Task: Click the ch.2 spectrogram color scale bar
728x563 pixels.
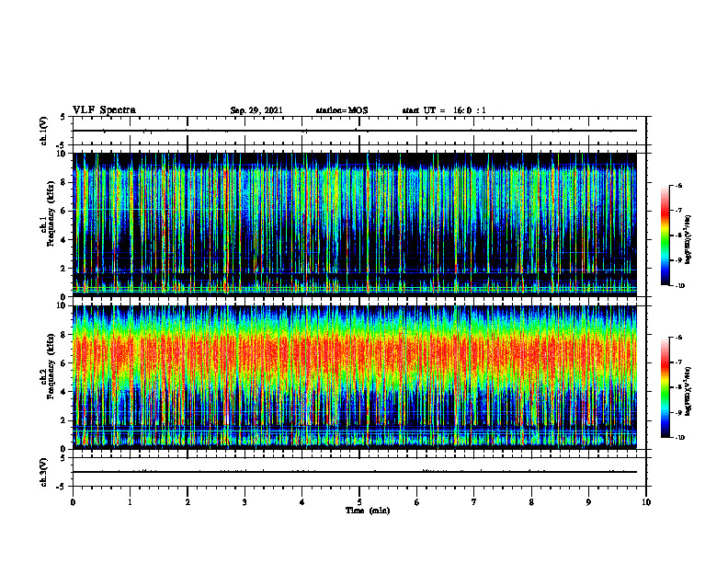Action: click(665, 387)
